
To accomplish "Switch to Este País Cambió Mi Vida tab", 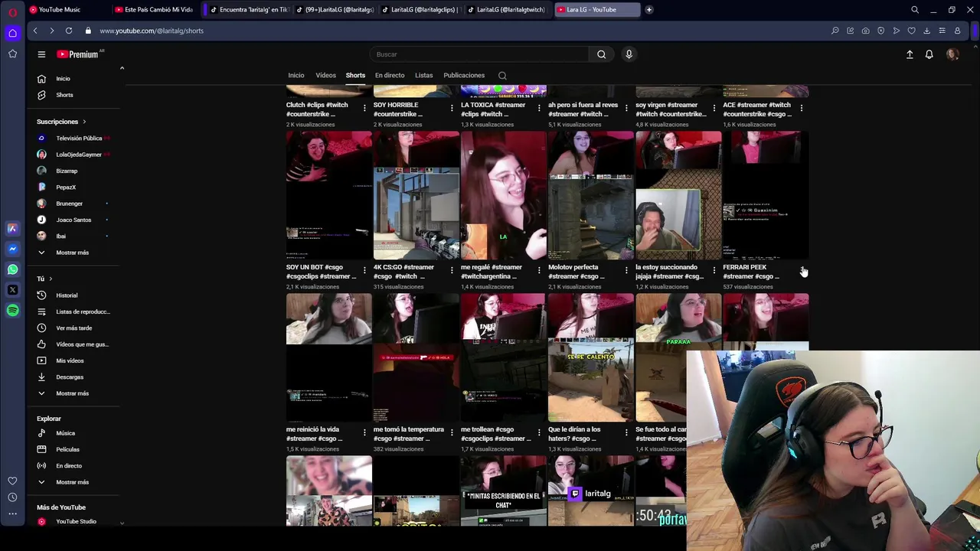I will 153,10.
